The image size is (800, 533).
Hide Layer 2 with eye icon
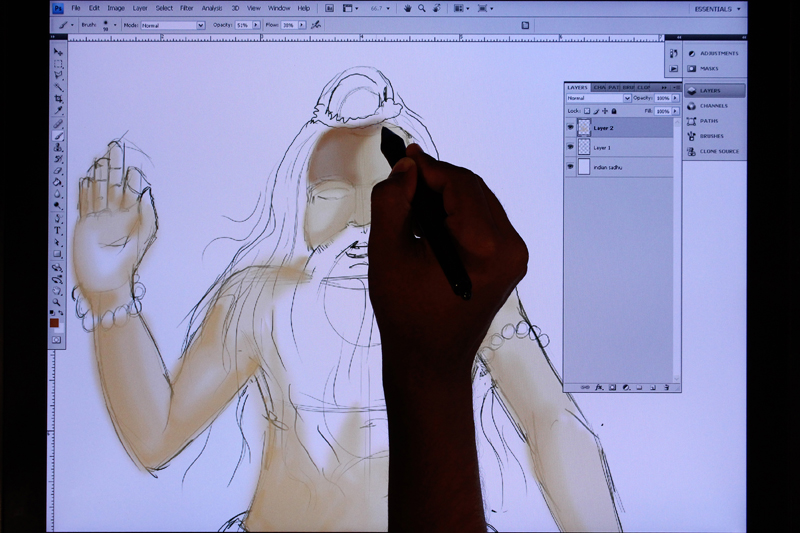(x=571, y=128)
